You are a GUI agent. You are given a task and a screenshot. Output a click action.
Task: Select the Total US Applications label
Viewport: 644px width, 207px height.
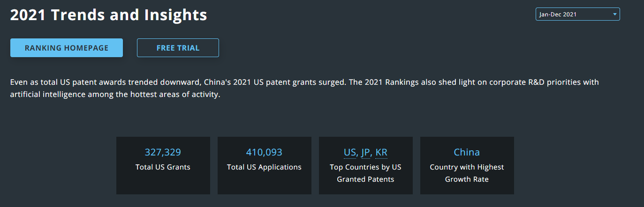(264, 167)
